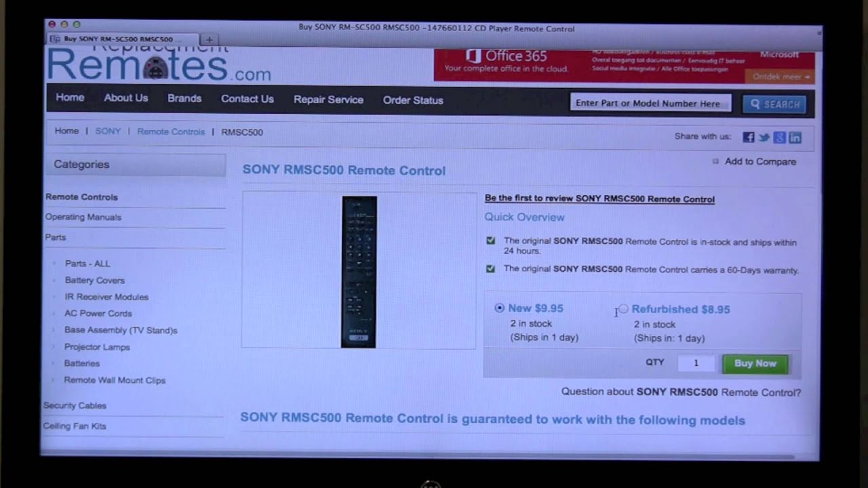Viewport: 868px width, 488px height.
Task: Follow the Remote Controls breadcrumb link
Action: [171, 132]
